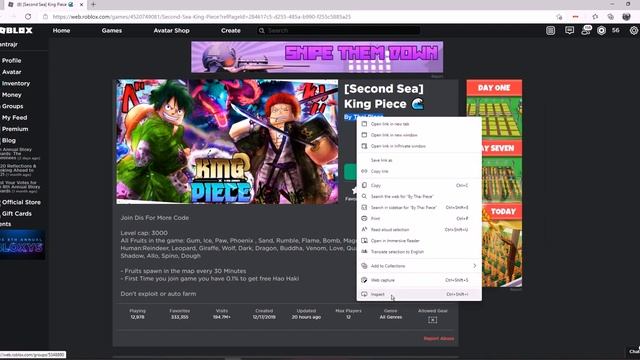Open Blog in the left sidebar

click(x=9, y=140)
